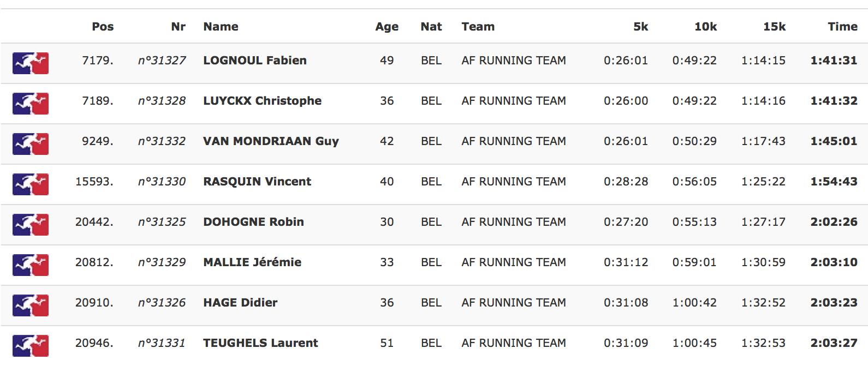The height and width of the screenshot is (372, 868).
Task: Select the runner icon next to VAN MONDRIAAN Guy
Action: [31, 144]
